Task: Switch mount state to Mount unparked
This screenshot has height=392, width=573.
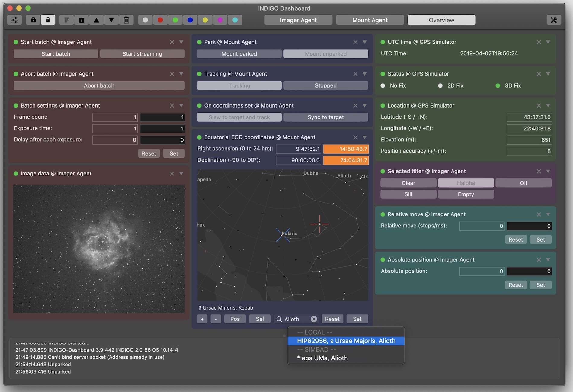Action: 325,54
